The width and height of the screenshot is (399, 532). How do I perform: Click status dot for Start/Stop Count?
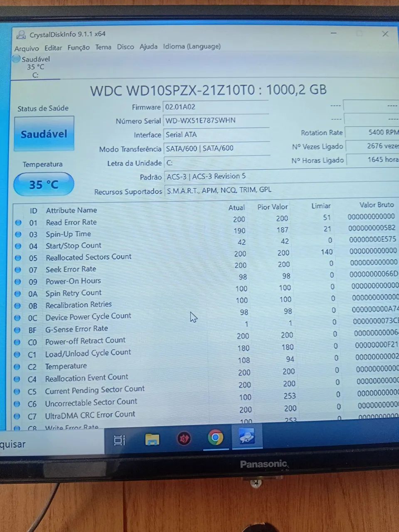18,246
